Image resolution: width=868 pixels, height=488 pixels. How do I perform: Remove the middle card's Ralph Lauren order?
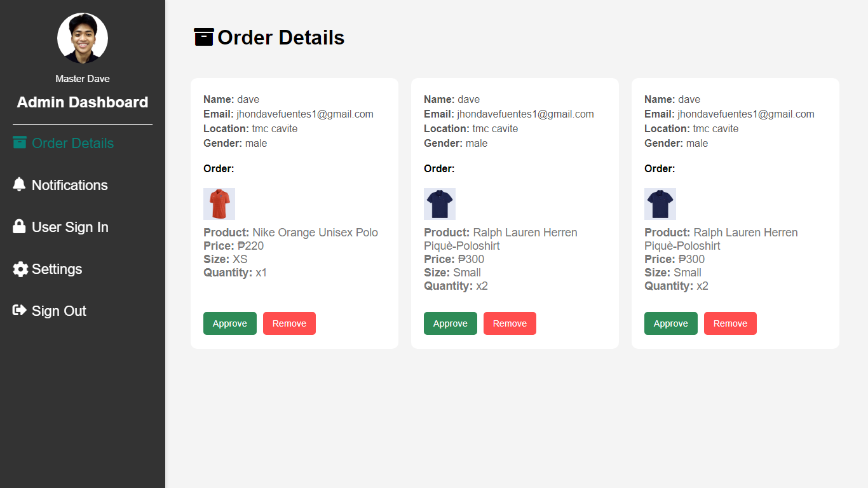(510, 323)
